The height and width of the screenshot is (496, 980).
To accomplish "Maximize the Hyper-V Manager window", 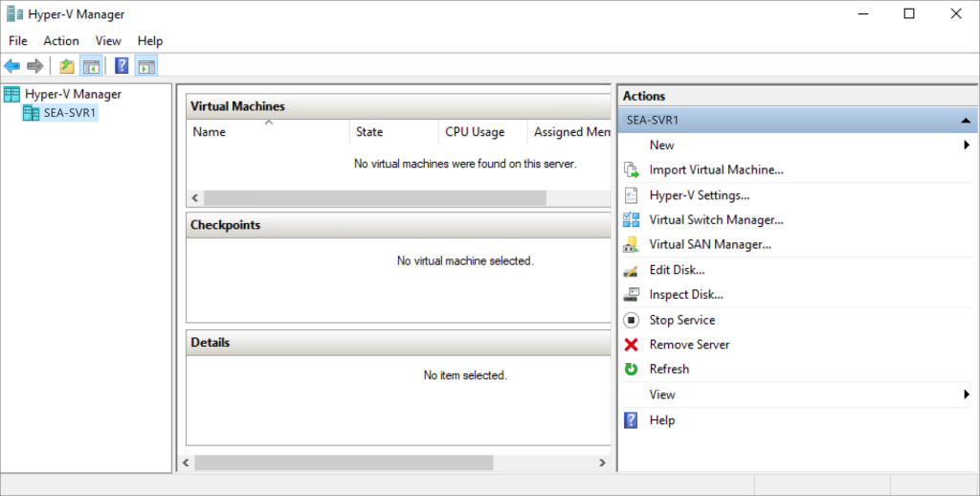I will (x=909, y=13).
